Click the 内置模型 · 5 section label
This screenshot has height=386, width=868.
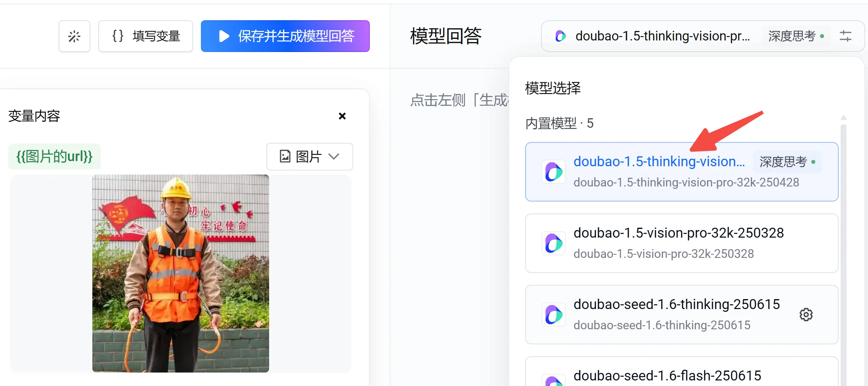tap(559, 123)
